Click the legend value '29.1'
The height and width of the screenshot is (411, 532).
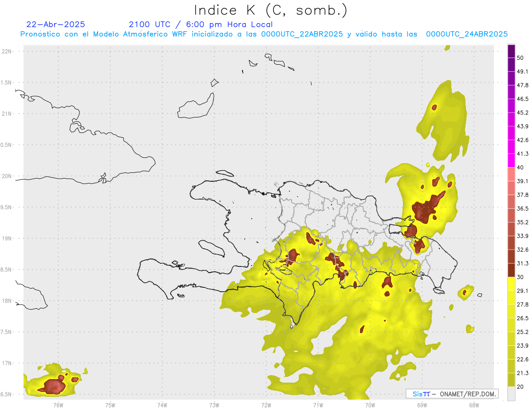click(523, 291)
